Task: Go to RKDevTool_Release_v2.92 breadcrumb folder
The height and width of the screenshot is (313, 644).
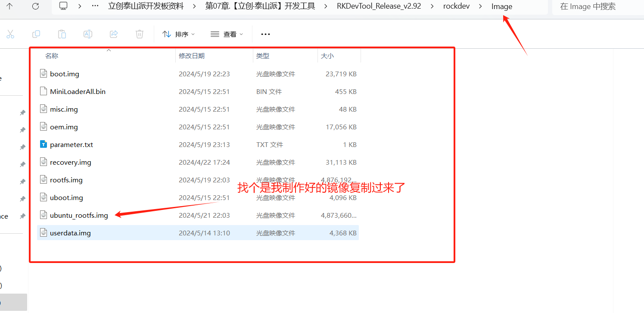Action: [x=379, y=6]
